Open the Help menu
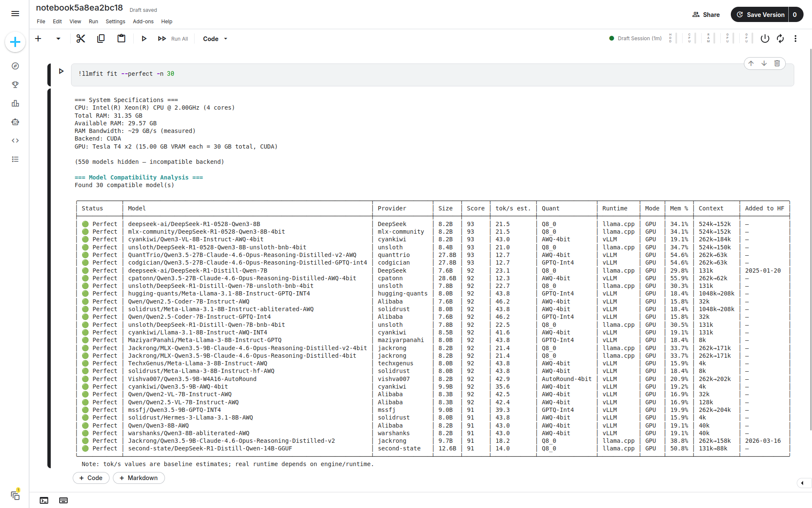 [x=167, y=22]
